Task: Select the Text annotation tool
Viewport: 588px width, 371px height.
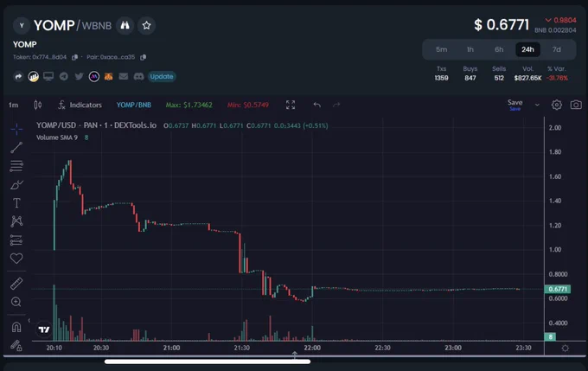Action: click(16, 203)
